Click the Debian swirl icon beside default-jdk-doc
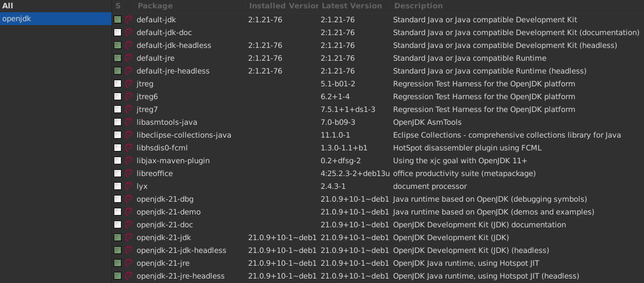This screenshot has height=283, width=644. click(129, 32)
